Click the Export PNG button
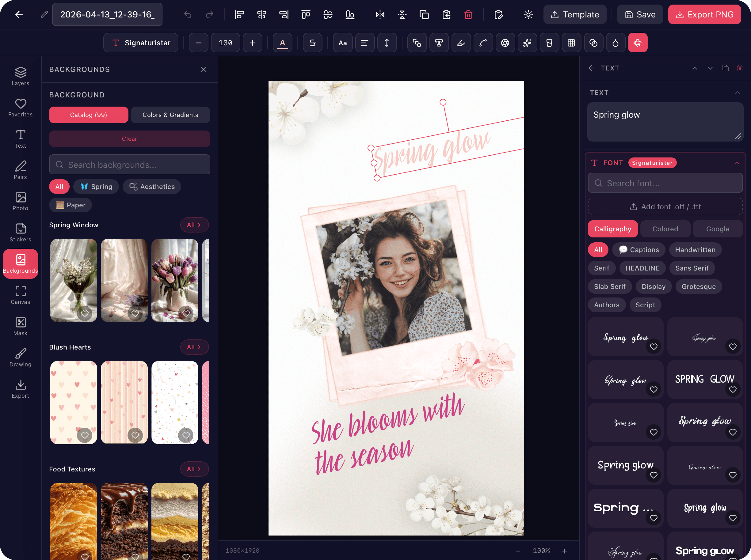 [x=704, y=15]
